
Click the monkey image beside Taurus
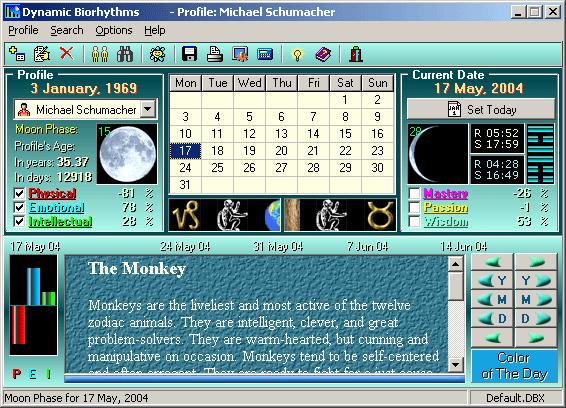click(331, 215)
